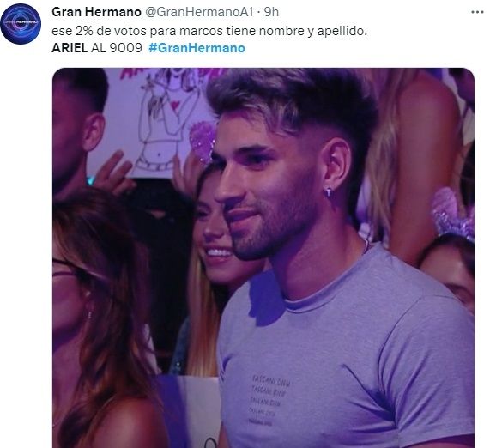Viewport: 496px width, 448px height.
Task: Follow the #GranHermano hashtag link
Action: pos(197,48)
